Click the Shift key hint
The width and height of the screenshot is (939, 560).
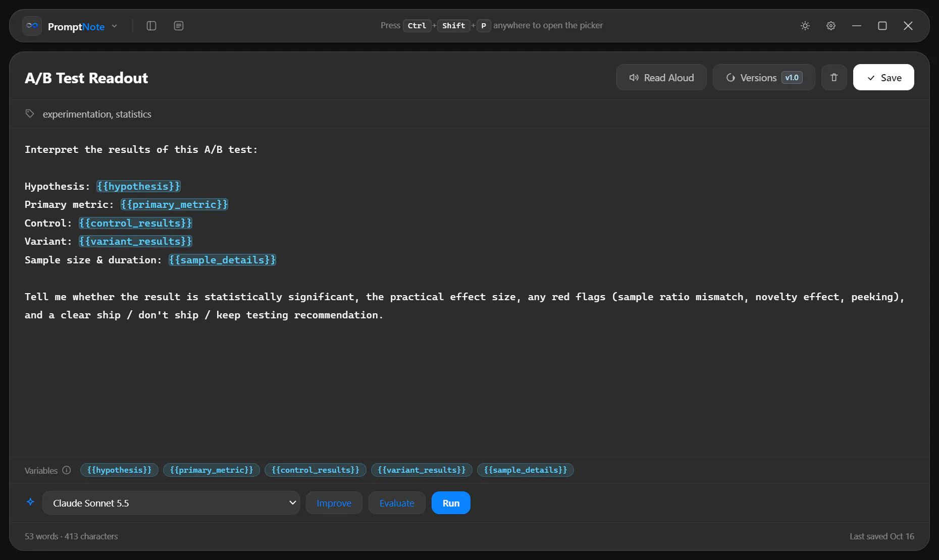point(454,26)
